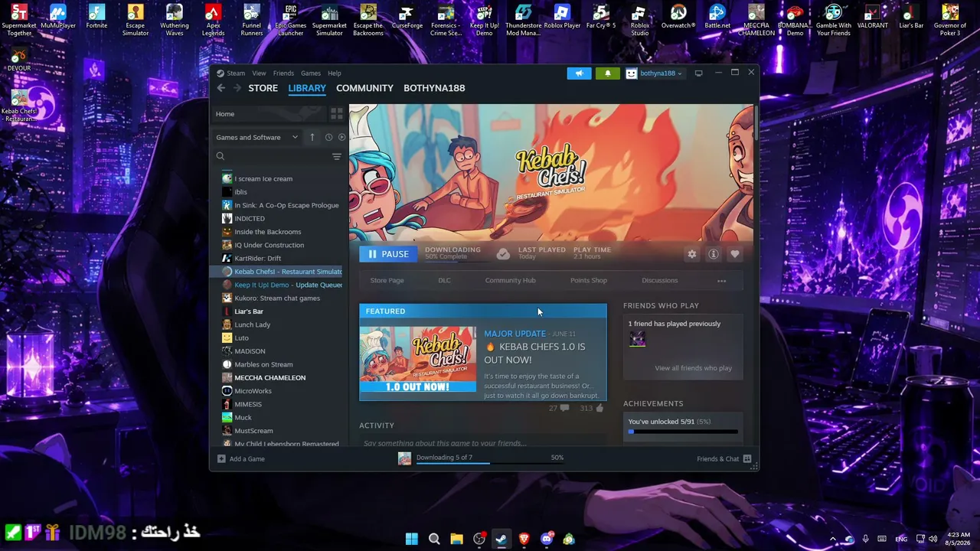Select the DEVOUR desktop icon
The image size is (980, 551).
19,60
